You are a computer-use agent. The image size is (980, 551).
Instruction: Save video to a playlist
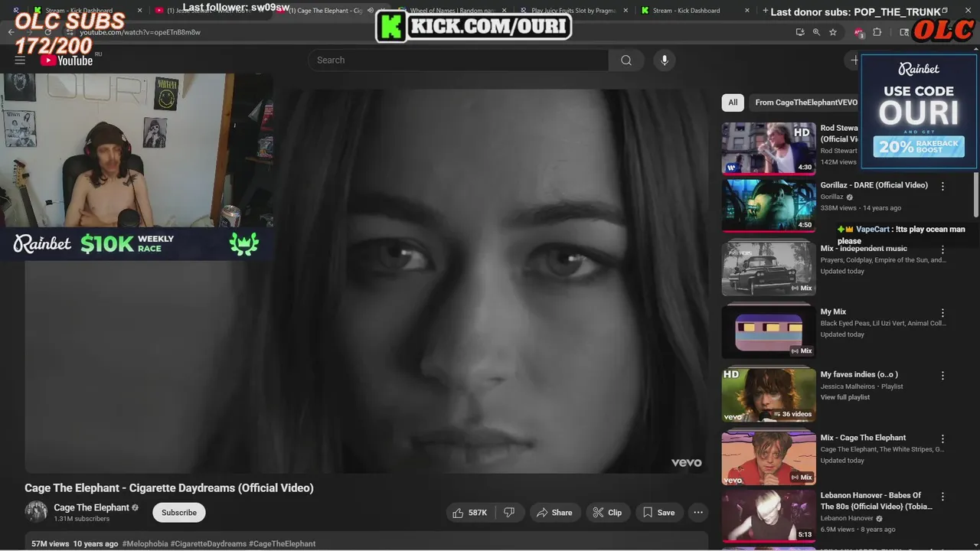click(658, 513)
